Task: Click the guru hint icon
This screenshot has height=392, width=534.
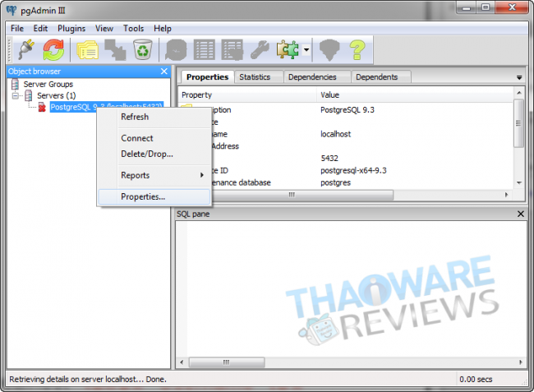Action: tap(329, 50)
